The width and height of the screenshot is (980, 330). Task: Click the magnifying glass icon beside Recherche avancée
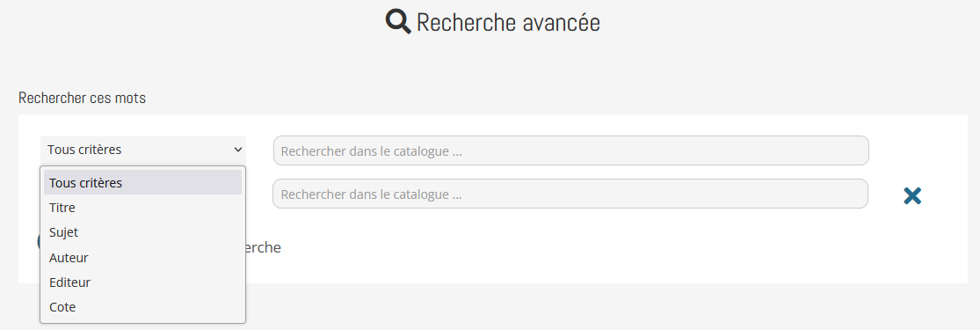coord(398,22)
